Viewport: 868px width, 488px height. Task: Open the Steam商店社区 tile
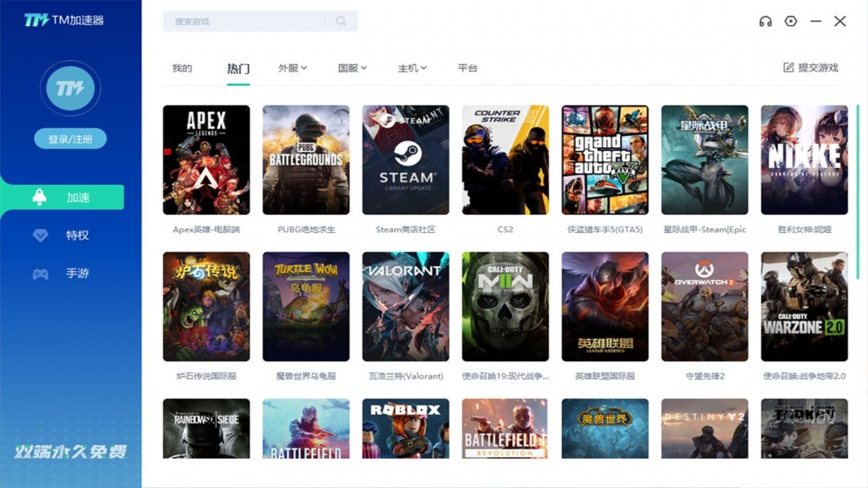tap(406, 160)
